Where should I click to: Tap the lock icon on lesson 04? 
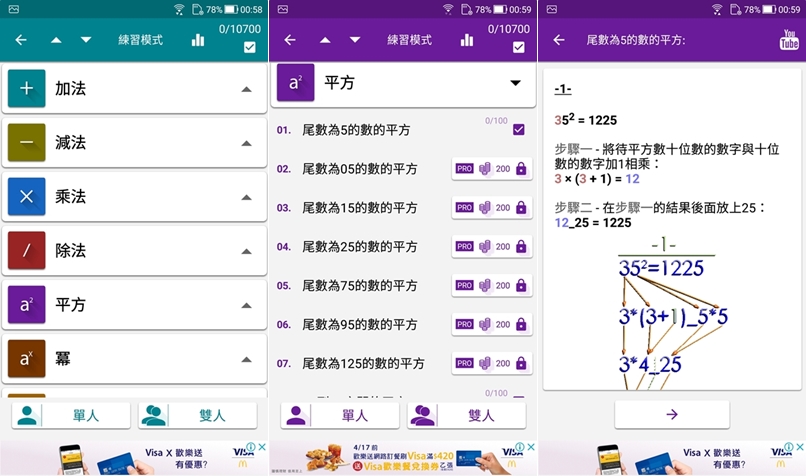tap(521, 247)
